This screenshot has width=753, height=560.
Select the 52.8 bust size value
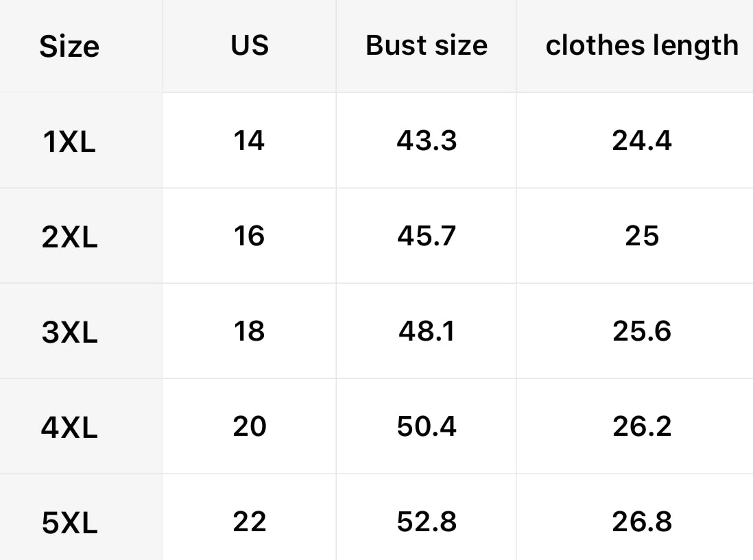click(x=427, y=522)
